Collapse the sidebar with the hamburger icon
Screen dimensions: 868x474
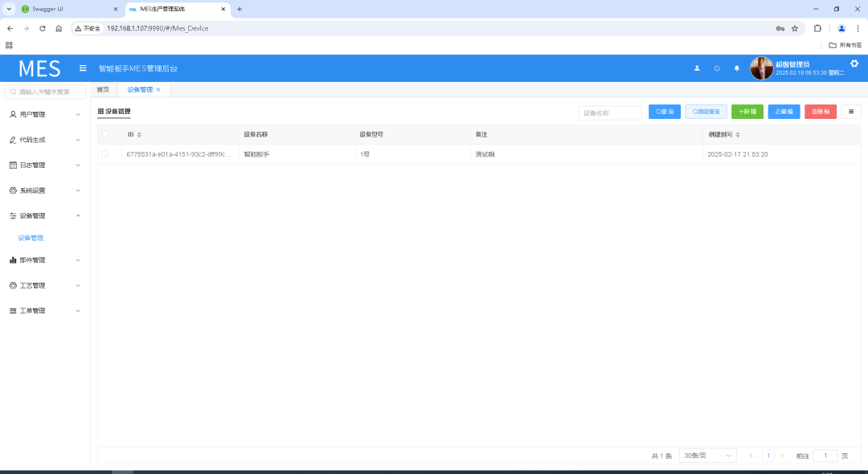(83, 68)
